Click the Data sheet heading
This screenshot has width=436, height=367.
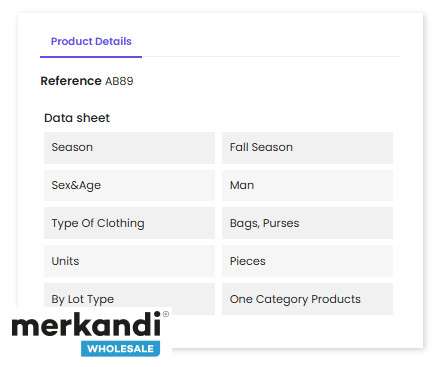(x=77, y=118)
